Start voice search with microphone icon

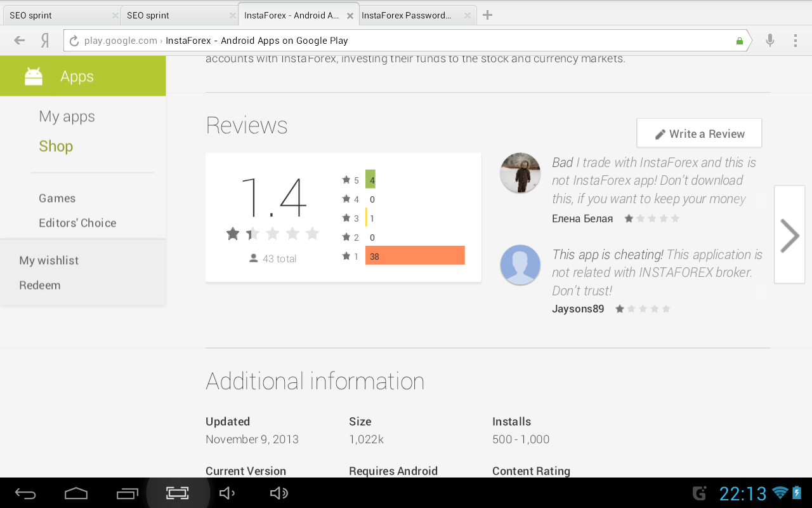pos(770,41)
